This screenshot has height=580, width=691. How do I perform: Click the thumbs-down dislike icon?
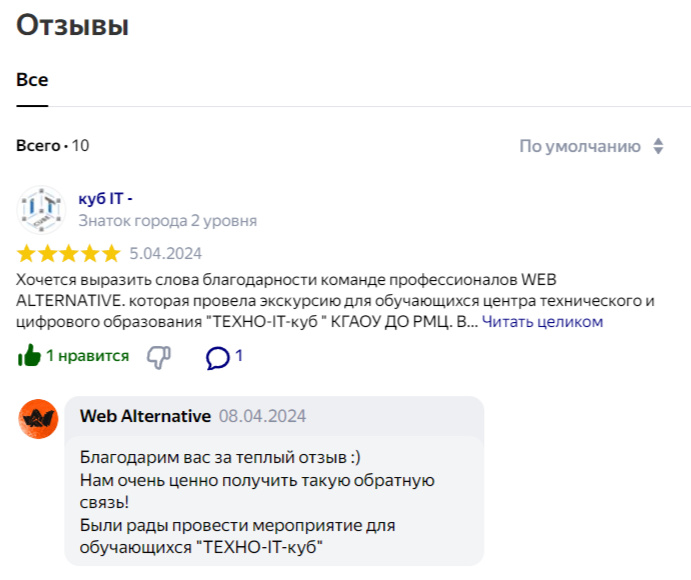(159, 357)
